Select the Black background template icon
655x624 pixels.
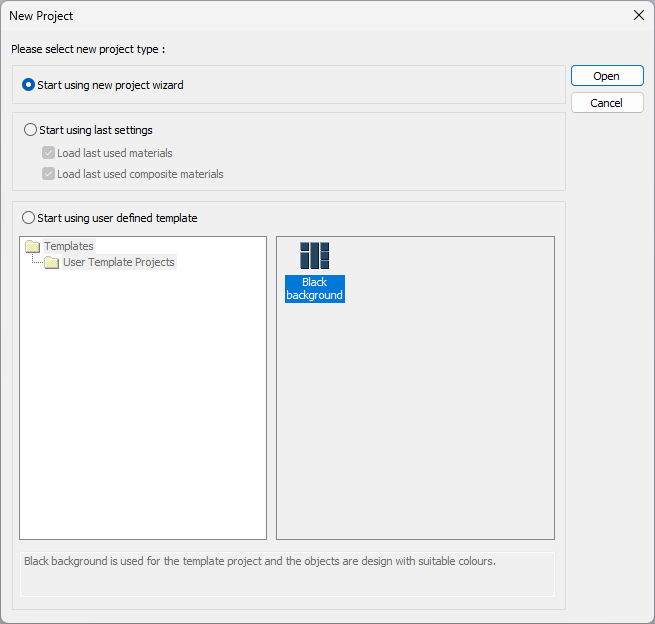tap(314, 255)
